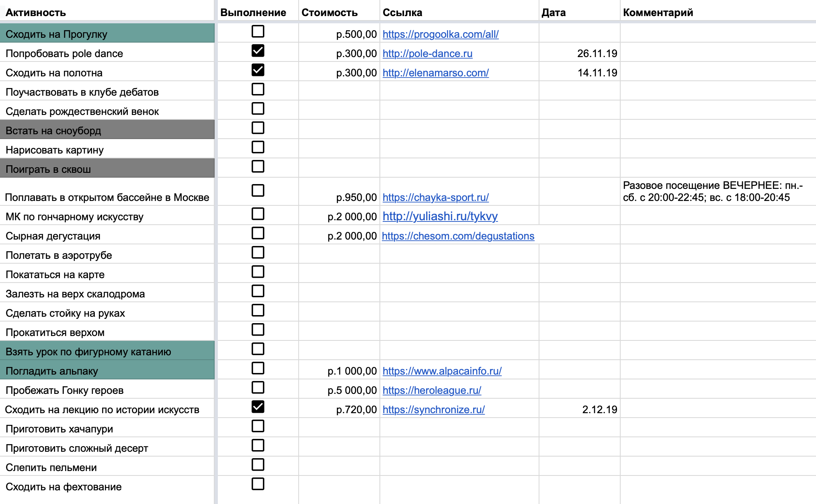
Task: Select the gray Встать на сноуборд cell
Action: (x=107, y=129)
